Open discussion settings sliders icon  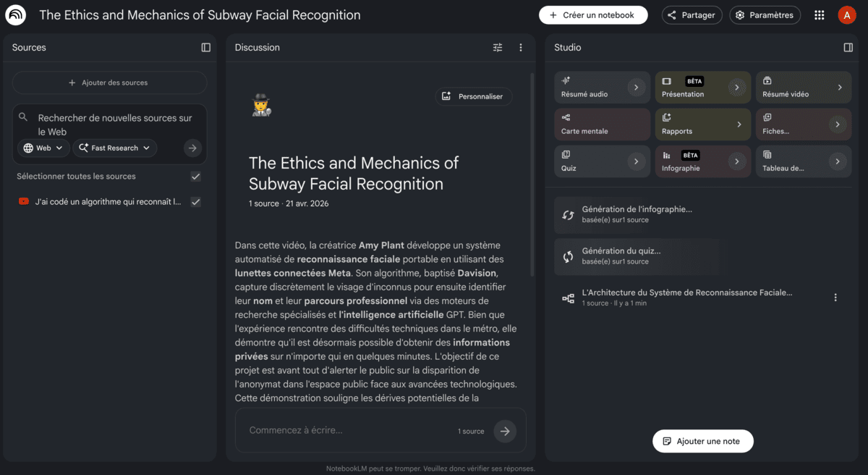498,48
